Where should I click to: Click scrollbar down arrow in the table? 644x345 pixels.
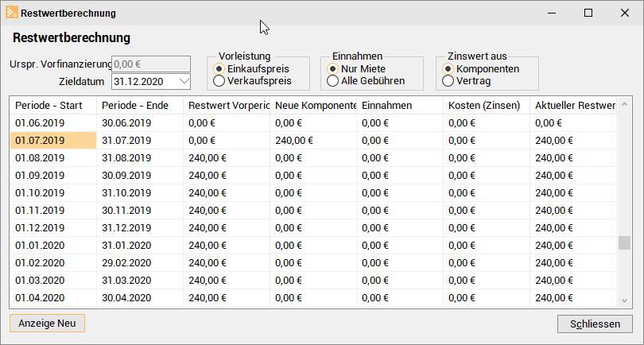point(625,300)
